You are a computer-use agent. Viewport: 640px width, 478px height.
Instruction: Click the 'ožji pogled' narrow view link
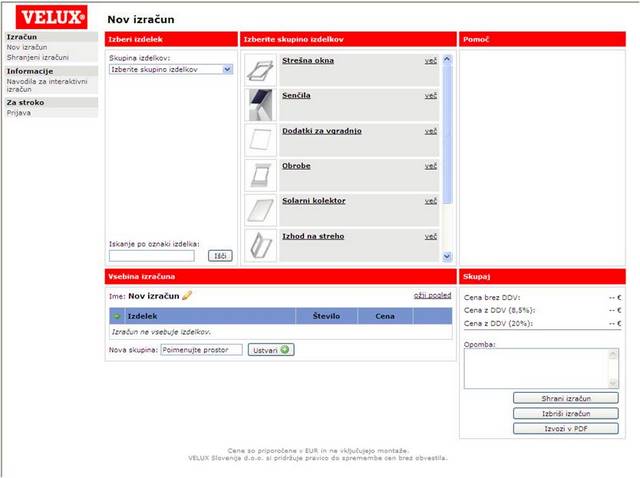432,296
